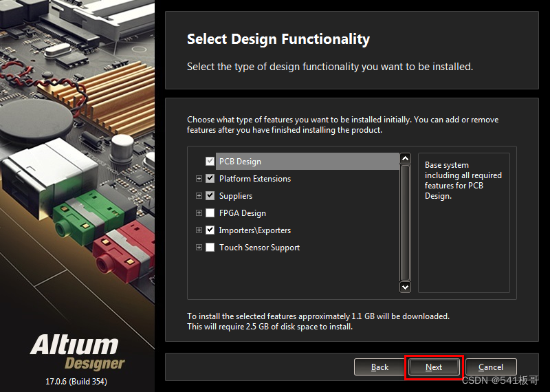The width and height of the screenshot is (550, 392).
Task: Click the Altium Designer logo
Action: pyautogui.click(x=78, y=351)
